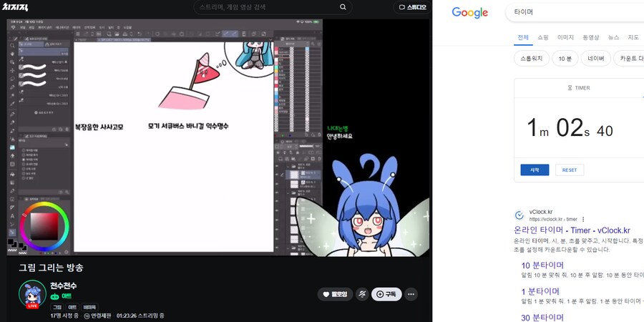Switch to the 지도 results tab
Screen dimensions: 644x322
[633, 37]
